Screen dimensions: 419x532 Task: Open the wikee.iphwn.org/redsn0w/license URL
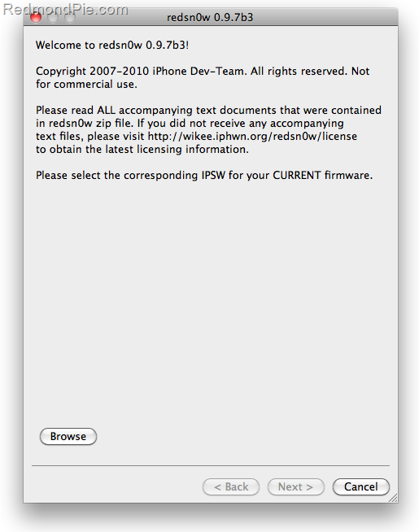click(x=252, y=137)
